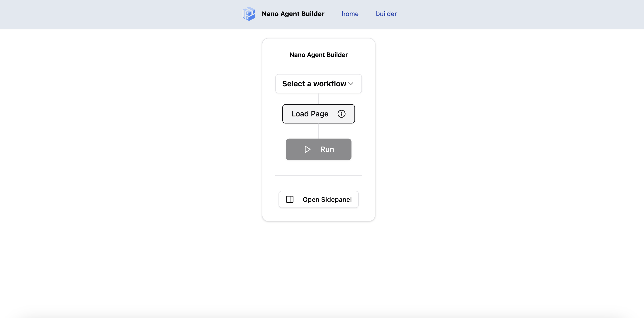Click the sidepanel layout icon
Screen dimensions: 644x318
[x=290, y=199]
